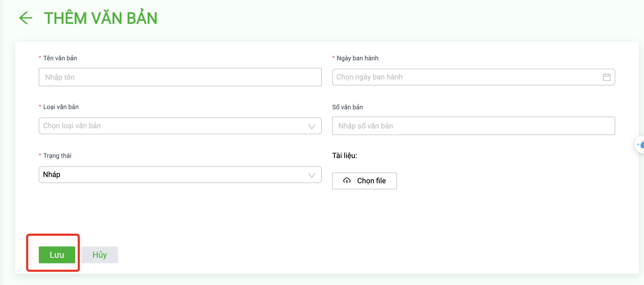Screen dimensions: 644x285
Task: Click the Tên văn bản label
Action: point(60,58)
